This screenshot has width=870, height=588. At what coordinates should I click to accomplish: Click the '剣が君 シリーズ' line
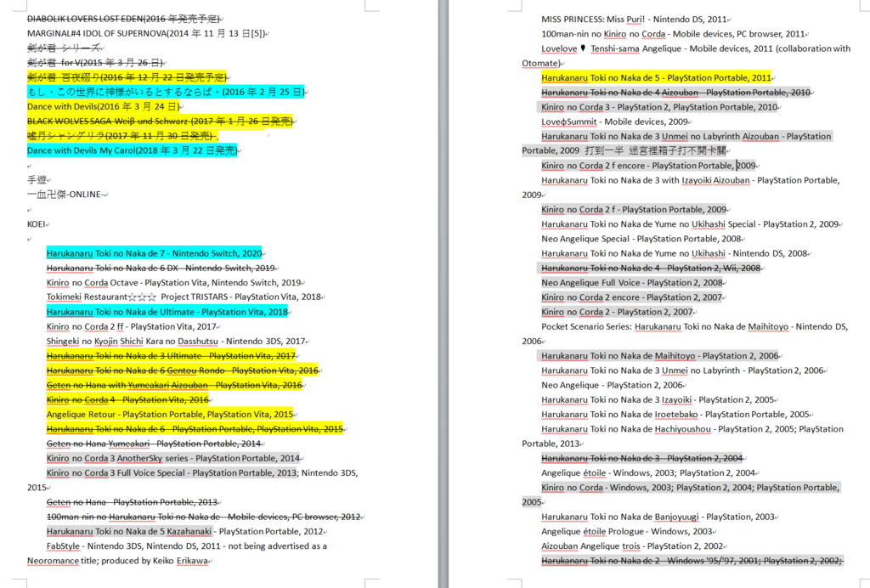click(x=64, y=48)
